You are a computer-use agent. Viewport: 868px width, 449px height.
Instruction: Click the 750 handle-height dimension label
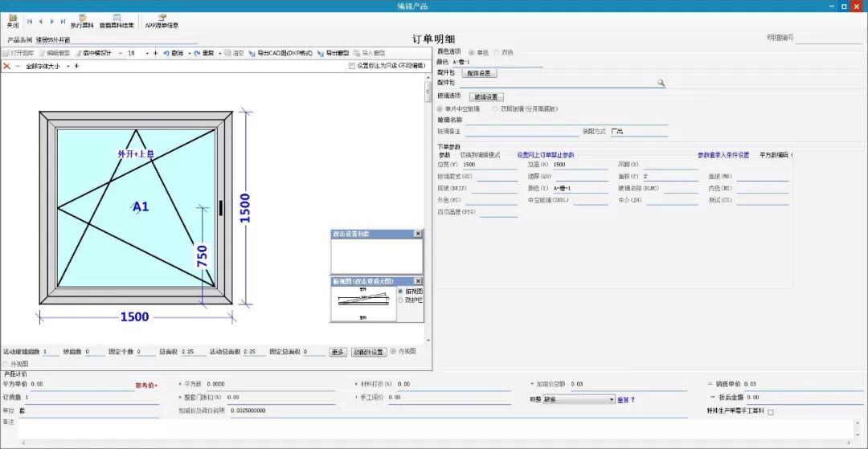(x=202, y=256)
